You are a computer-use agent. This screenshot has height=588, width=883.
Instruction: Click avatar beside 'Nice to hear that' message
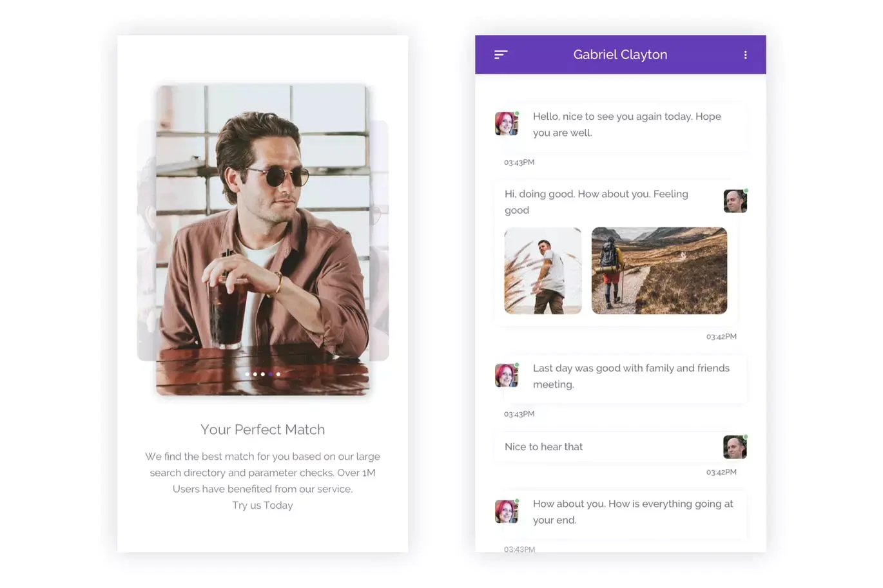pos(735,447)
